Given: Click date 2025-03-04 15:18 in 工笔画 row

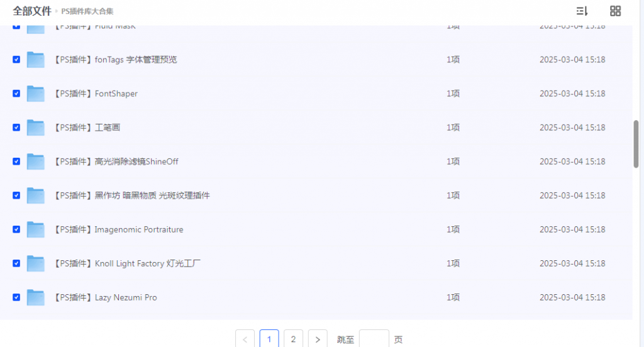Looking at the screenshot, I should point(572,128).
